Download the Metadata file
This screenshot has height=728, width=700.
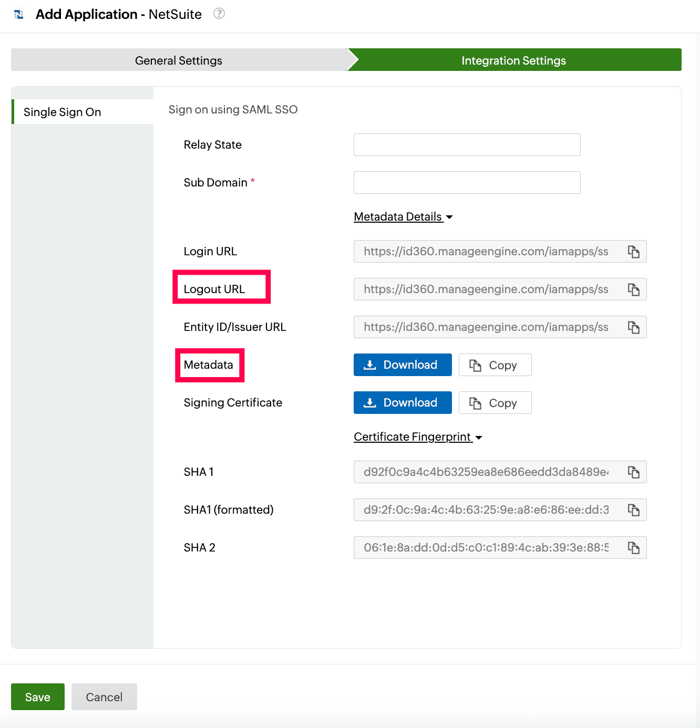pos(402,365)
